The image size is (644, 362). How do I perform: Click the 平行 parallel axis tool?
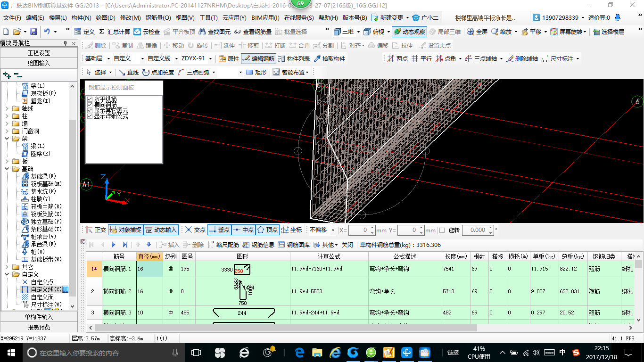tap(421, 58)
